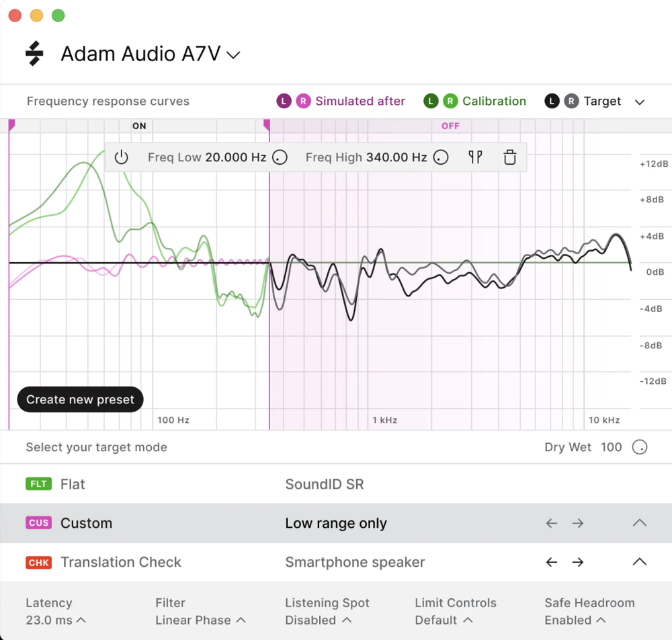Viewport: 672px width, 640px height.
Task: Click the SoundID logo icon
Action: coord(34,54)
